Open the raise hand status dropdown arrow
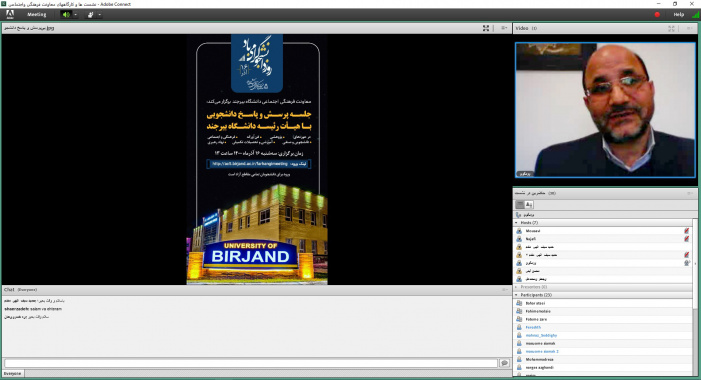701x380 pixels. point(99,15)
